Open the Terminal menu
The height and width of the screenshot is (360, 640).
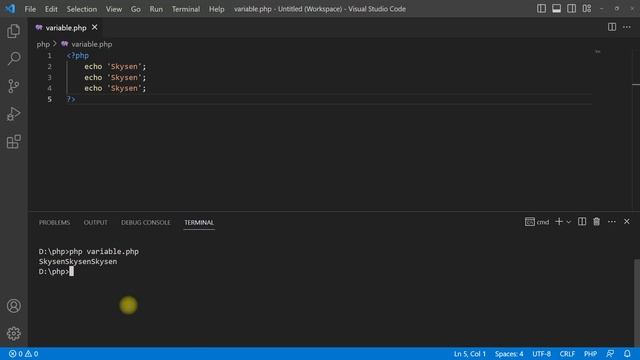tap(186, 9)
